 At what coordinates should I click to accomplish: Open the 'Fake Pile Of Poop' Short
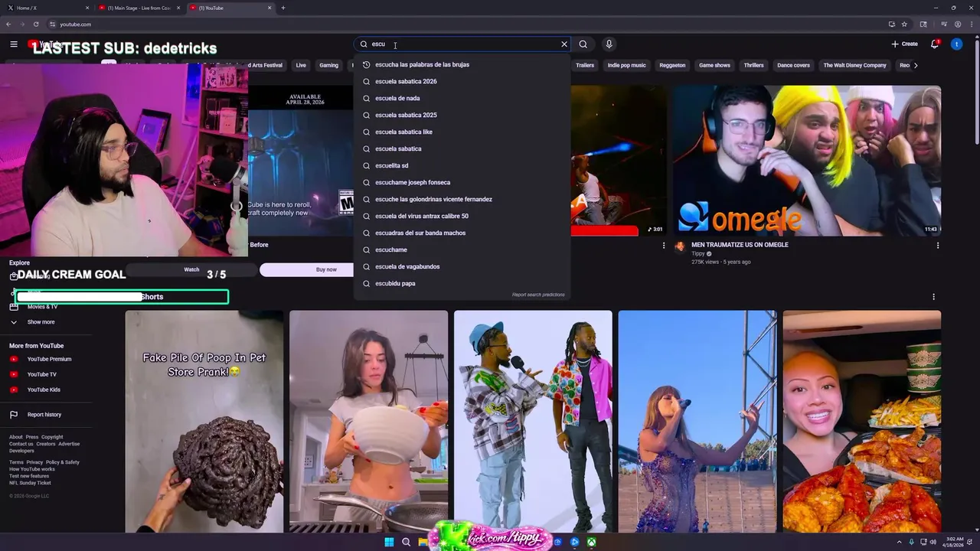point(204,421)
